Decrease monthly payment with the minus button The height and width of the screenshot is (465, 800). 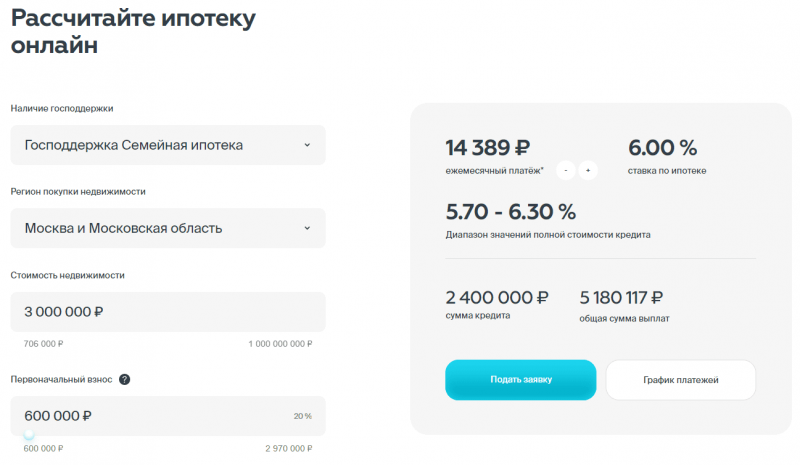tap(566, 171)
